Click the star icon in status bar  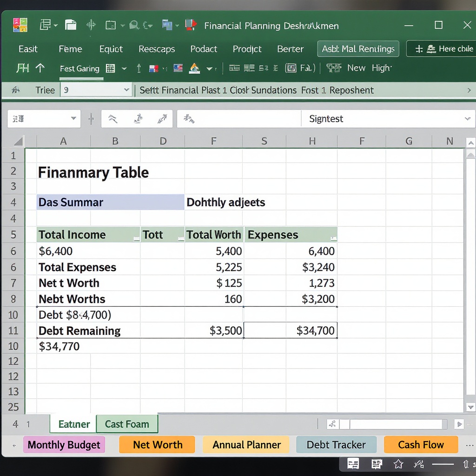pos(398,464)
